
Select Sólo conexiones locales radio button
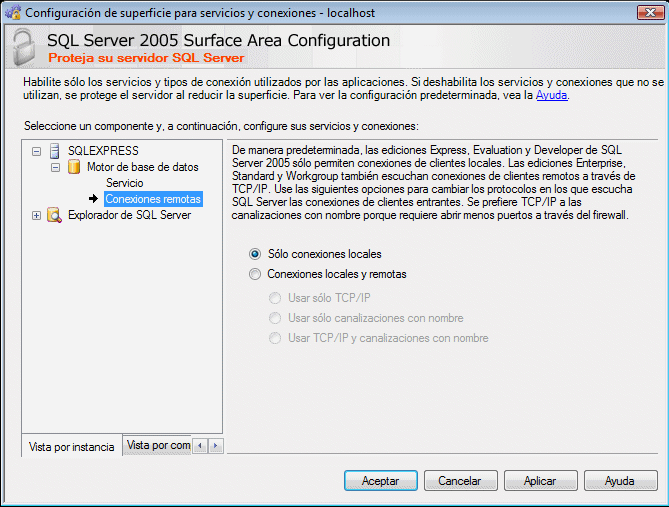pyautogui.click(x=255, y=254)
